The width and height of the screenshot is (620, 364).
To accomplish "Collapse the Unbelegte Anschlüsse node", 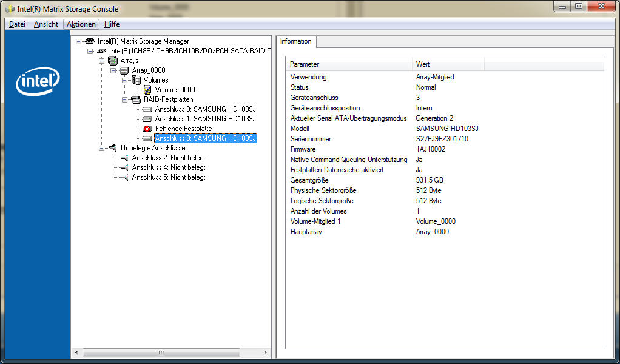I will 102,148.
